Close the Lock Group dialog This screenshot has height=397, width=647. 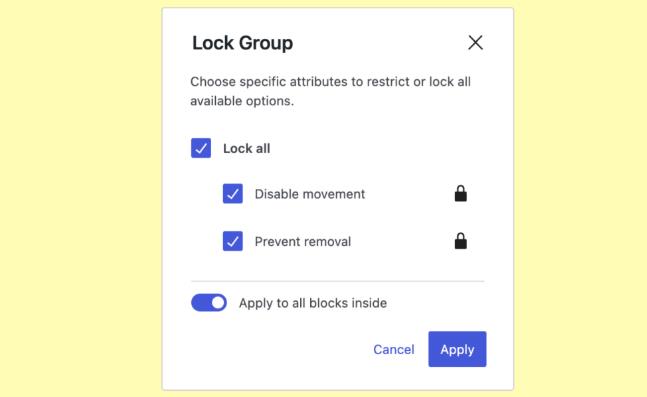tap(475, 42)
